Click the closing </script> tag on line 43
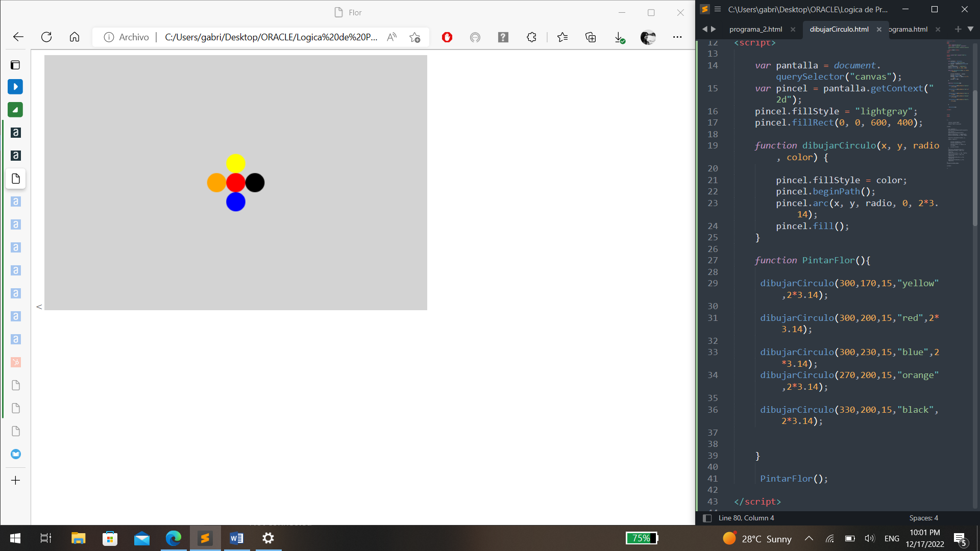The image size is (980, 551). pos(757,502)
